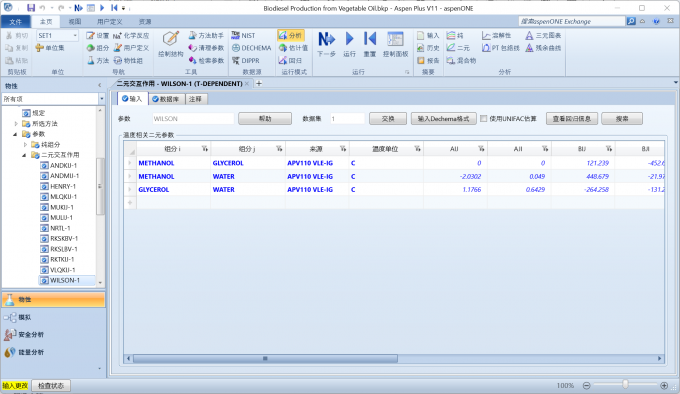Open 溶解性 solubility analysis
Viewport: 680px width, 394px height.
point(497,36)
